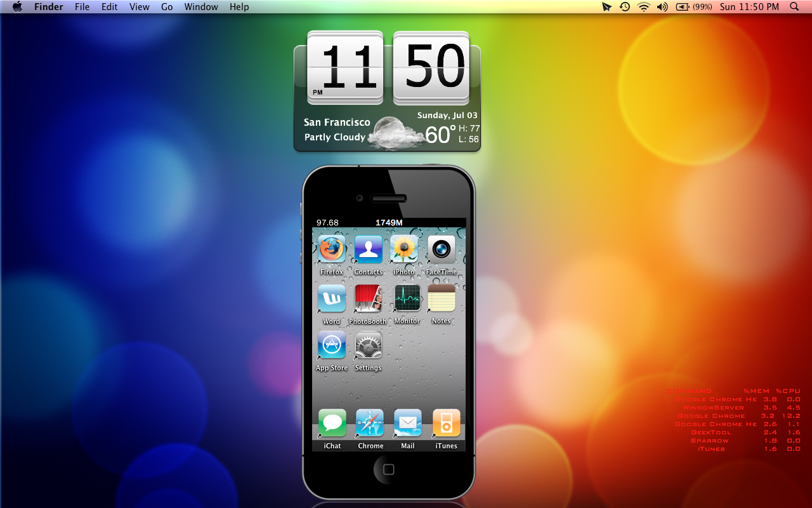Open the Contacts app icon
Viewport: 812px width, 508px height.
[x=368, y=249]
